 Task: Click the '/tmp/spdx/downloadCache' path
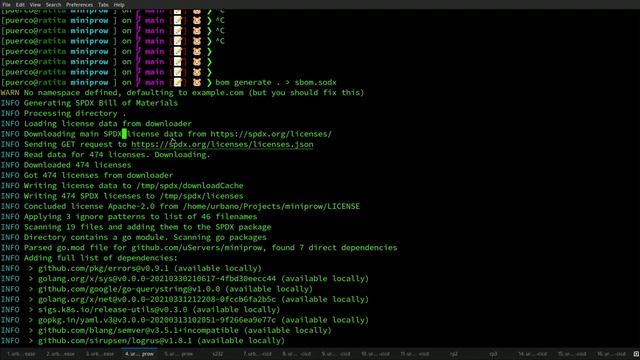coord(190,186)
